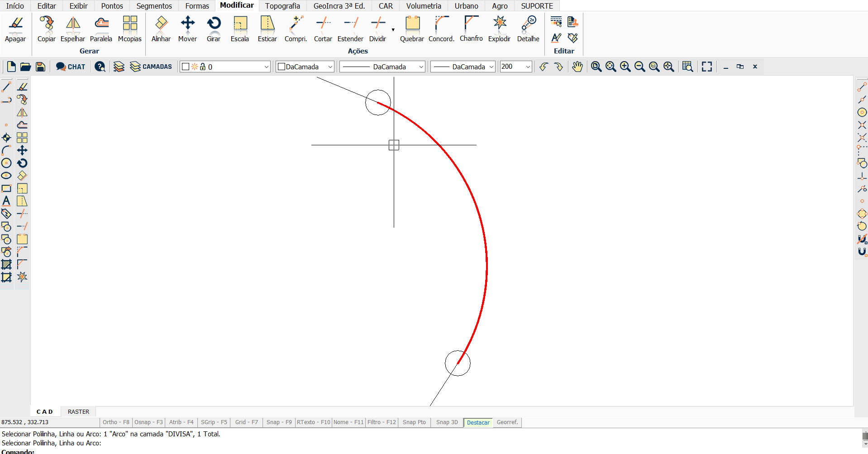Open the CHAT button
The height and width of the screenshot is (454, 868).
pyautogui.click(x=71, y=67)
